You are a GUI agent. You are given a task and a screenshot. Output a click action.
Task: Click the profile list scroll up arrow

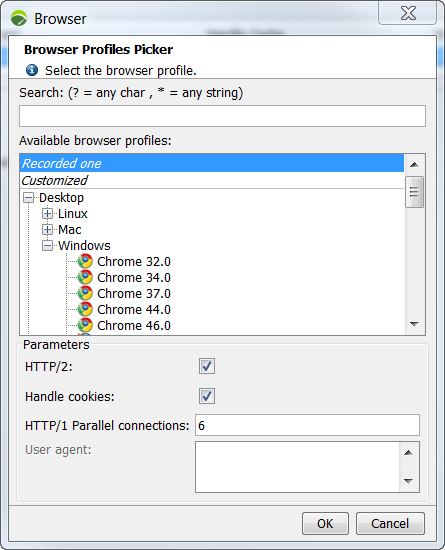click(414, 165)
